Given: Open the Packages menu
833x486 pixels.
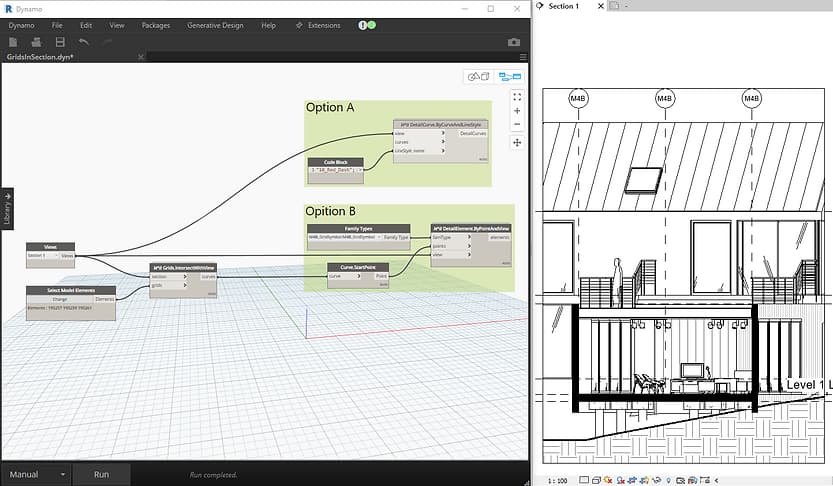Looking at the screenshot, I should (156, 25).
